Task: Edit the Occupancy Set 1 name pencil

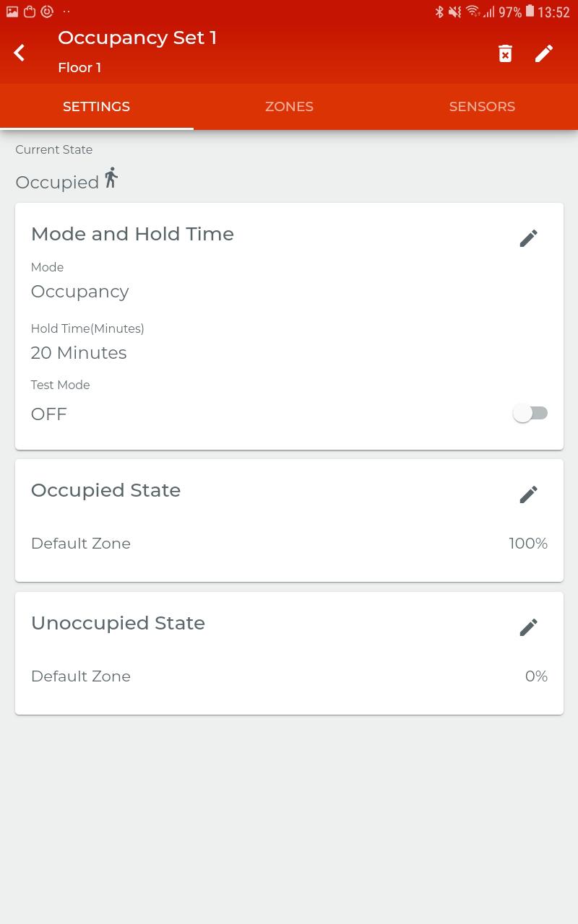Action: [x=544, y=53]
